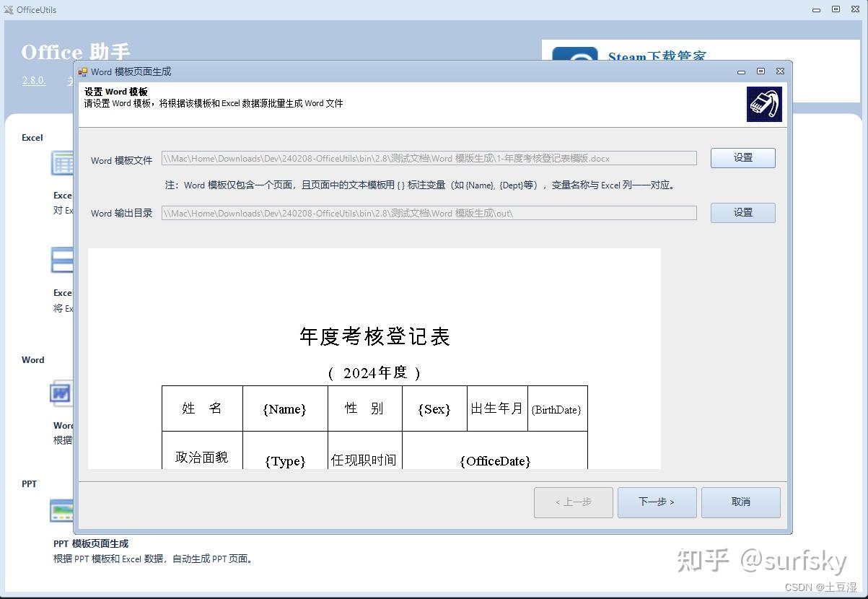This screenshot has height=599, width=868.
Task: Click PPT template icon in main window
Action: pyautogui.click(x=62, y=510)
